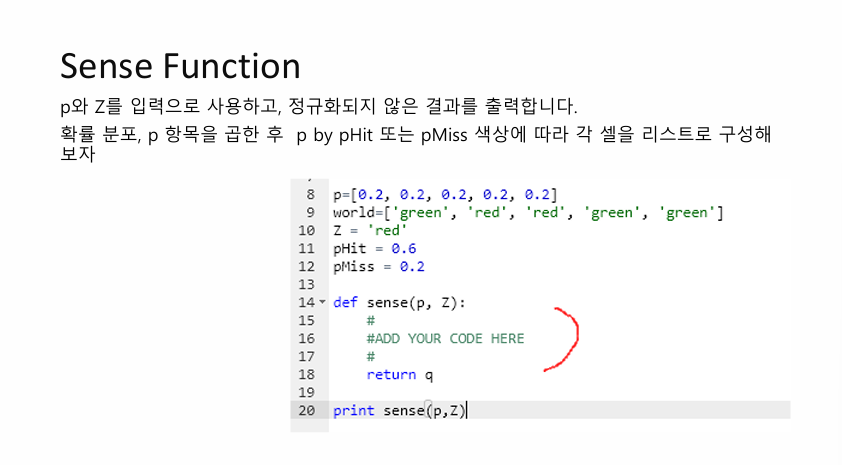Click the Z = 'red' code line
Image resolution: width=842 pixels, height=465 pixels.
[x=370, y=230]
